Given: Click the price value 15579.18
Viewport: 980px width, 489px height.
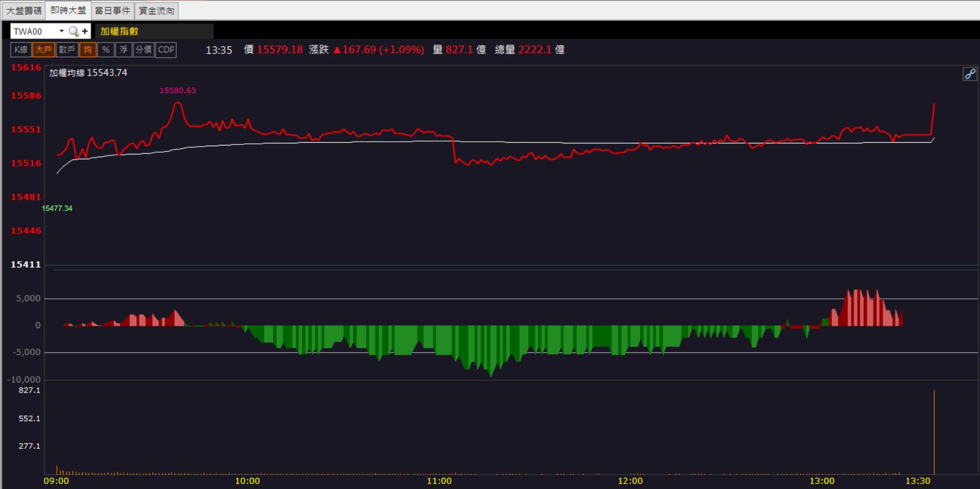Looking at the screenshot, I should point(280,50).
